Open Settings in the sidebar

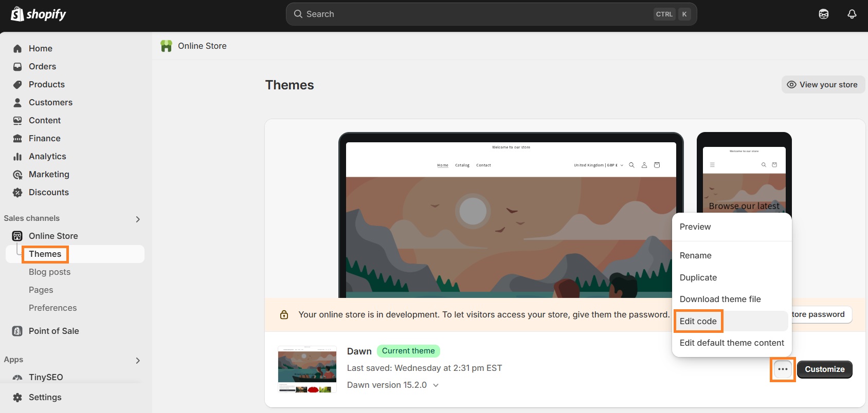pos(45,397)
